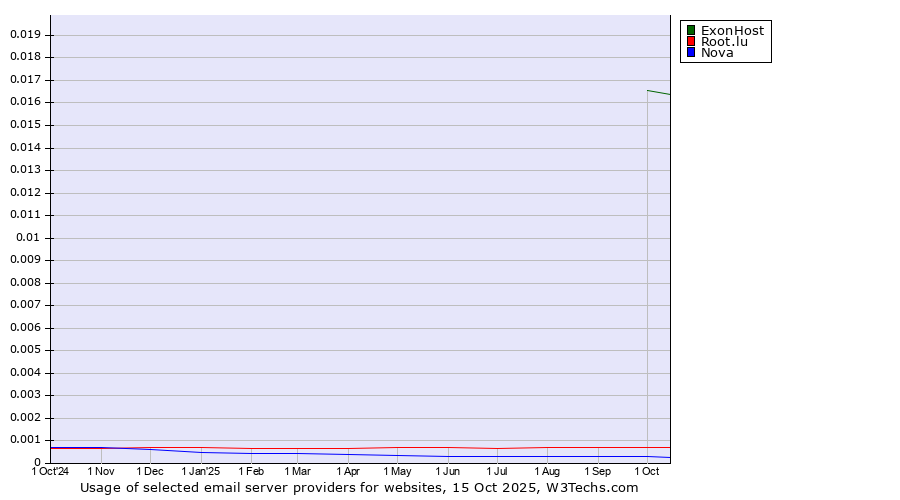Click the 0.005 y-axis value
Image resolution: width=900 pixels, height=500 pixels.
click(25, 350)
